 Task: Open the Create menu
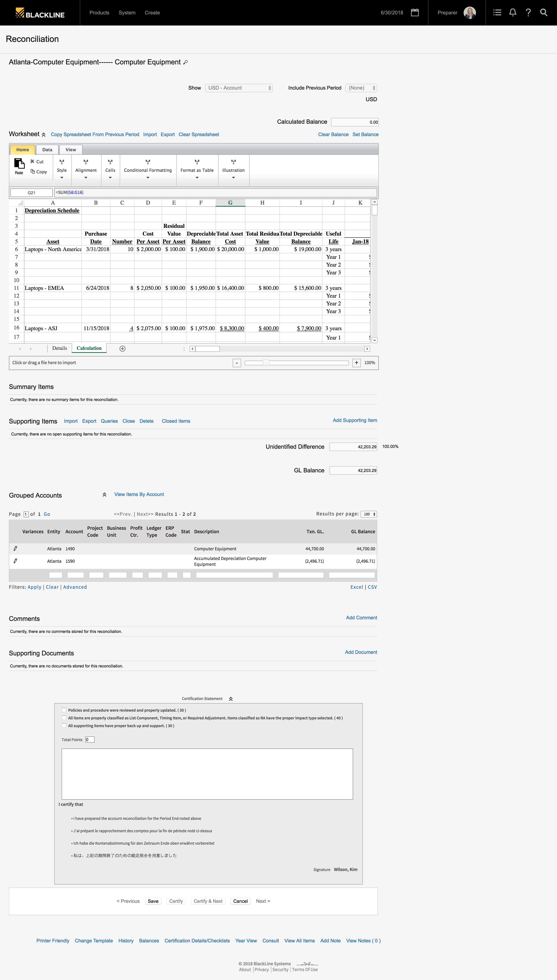click(x=152, y=13)
